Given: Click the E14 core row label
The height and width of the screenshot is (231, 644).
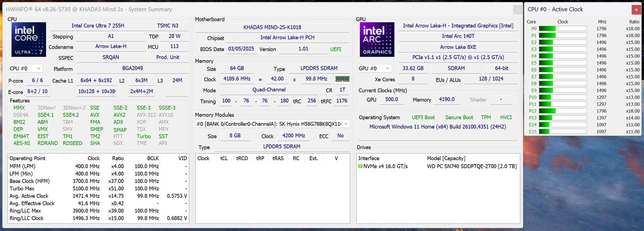Looking at the screenshot, I should click(533, 125).
